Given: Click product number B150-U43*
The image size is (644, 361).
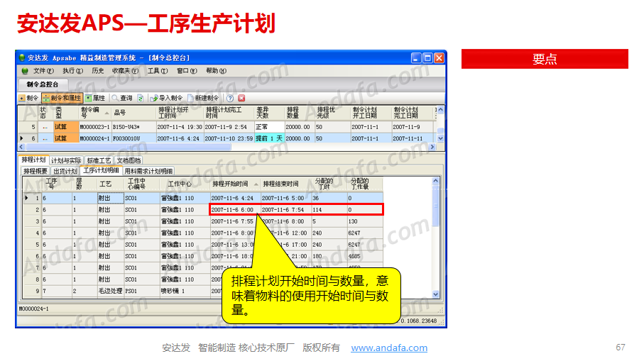Looking at the screenshot, I should pos(134,127).
